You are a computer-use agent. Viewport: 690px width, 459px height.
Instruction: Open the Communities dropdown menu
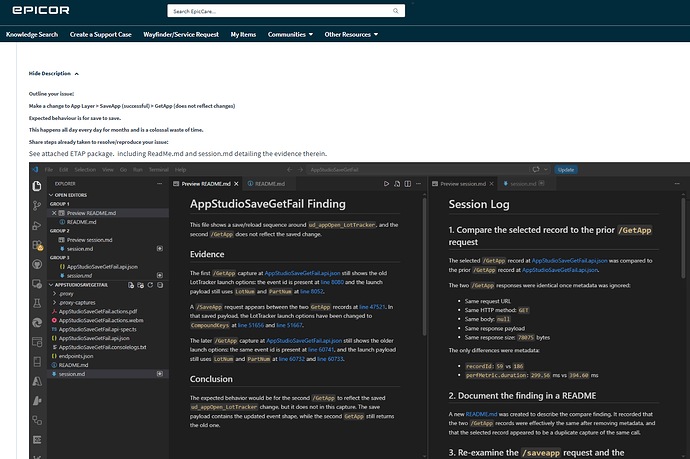pos(290,34)
